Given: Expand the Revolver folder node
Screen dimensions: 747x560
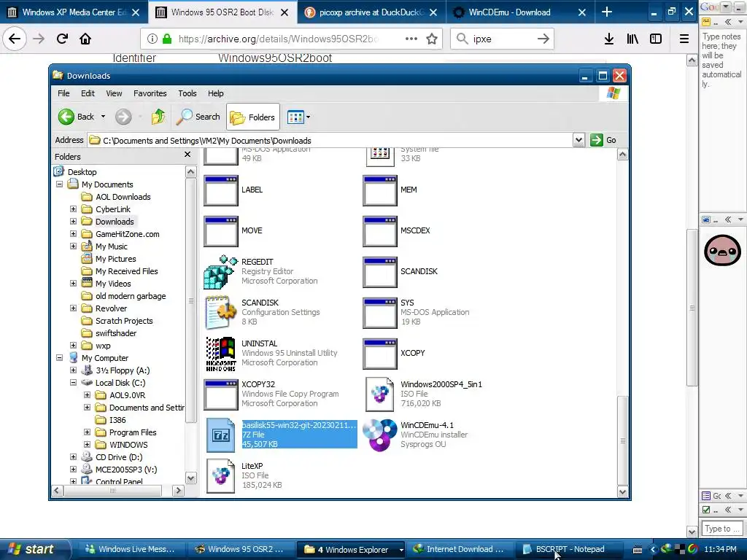Looking at the screenshot, I should click(x=74, y=308).
